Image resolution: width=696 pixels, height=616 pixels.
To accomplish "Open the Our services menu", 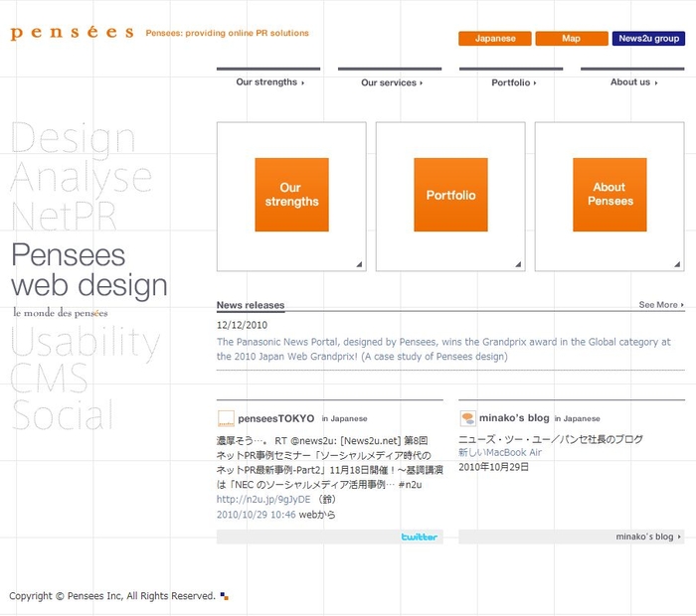I will [x=390, y=82].
